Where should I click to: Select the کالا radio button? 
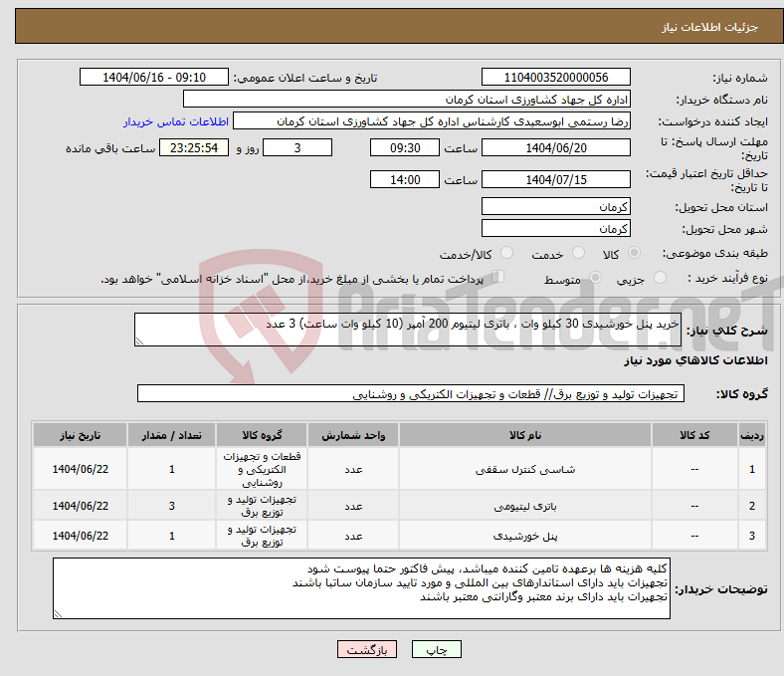[x=634, y=254]
